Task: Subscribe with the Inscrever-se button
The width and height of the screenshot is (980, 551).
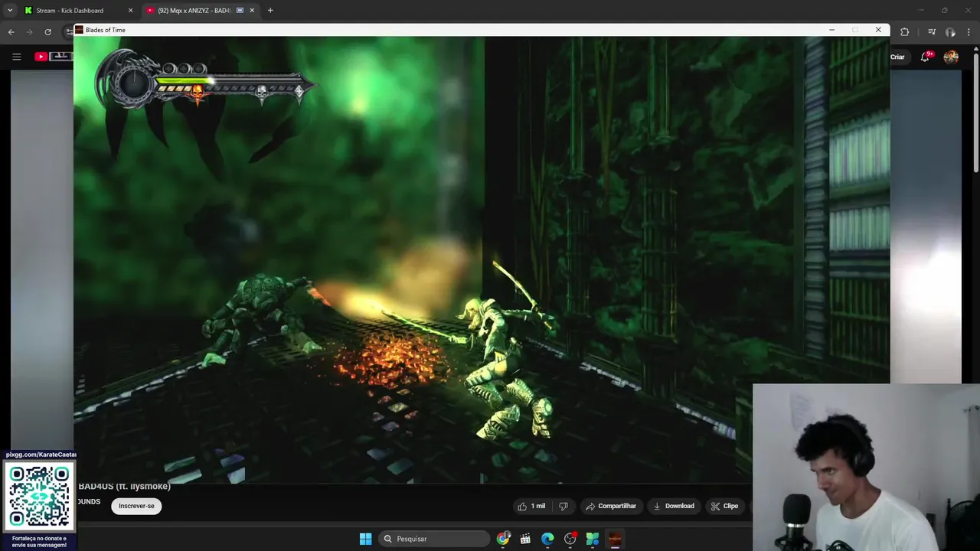Action: [136, 506]
